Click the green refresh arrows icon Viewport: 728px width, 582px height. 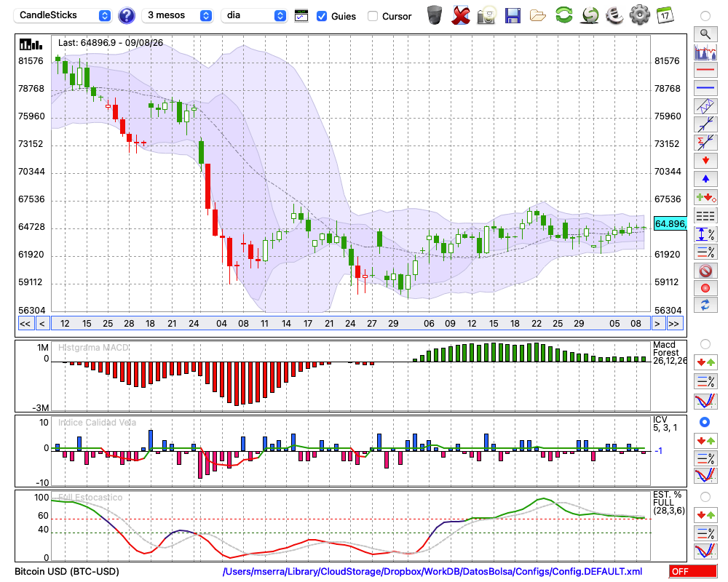click(x=563, y=15)
